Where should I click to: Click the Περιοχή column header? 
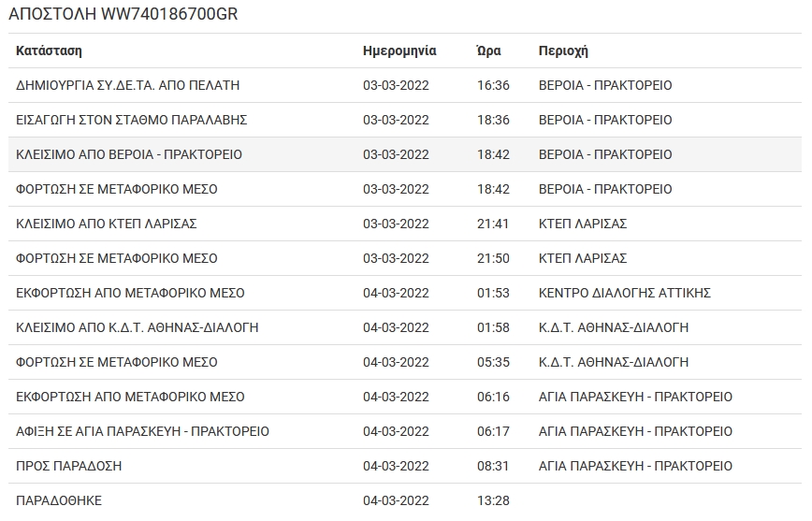coord(563,51)
